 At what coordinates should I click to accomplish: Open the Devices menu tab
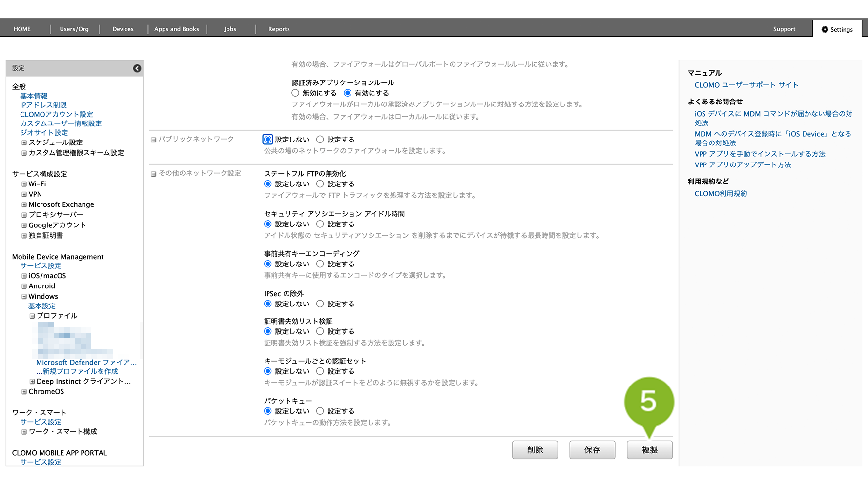coord(123,29)
